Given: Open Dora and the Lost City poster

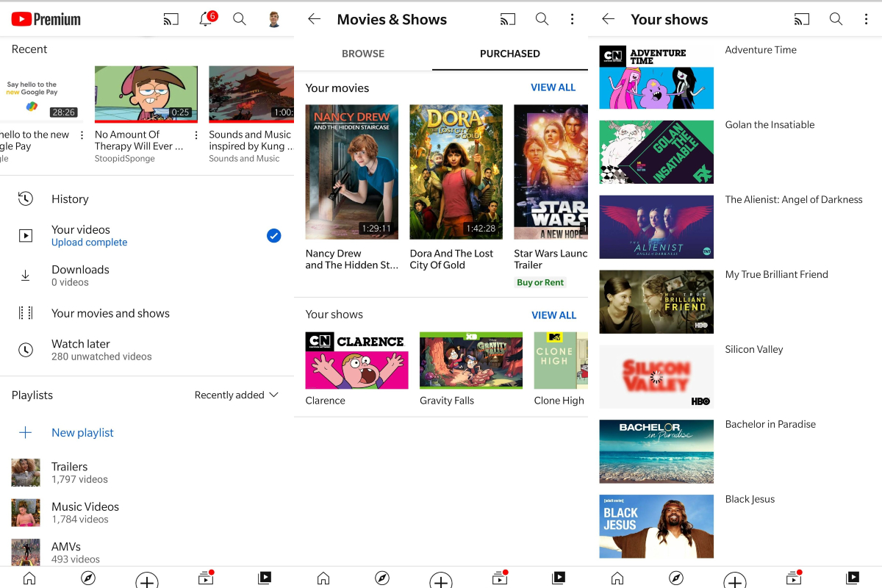Looking at the screenshot, I should point(456,172).
